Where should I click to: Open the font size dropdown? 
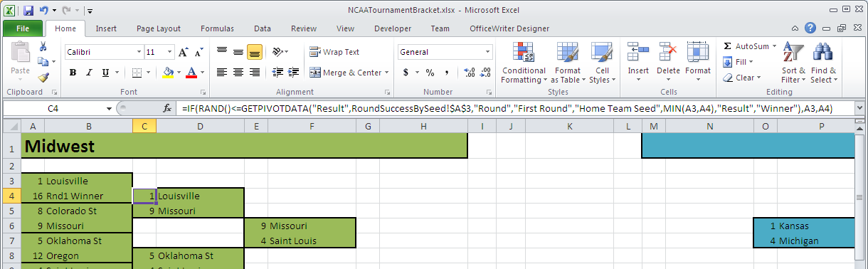click(x=169, y=52)
